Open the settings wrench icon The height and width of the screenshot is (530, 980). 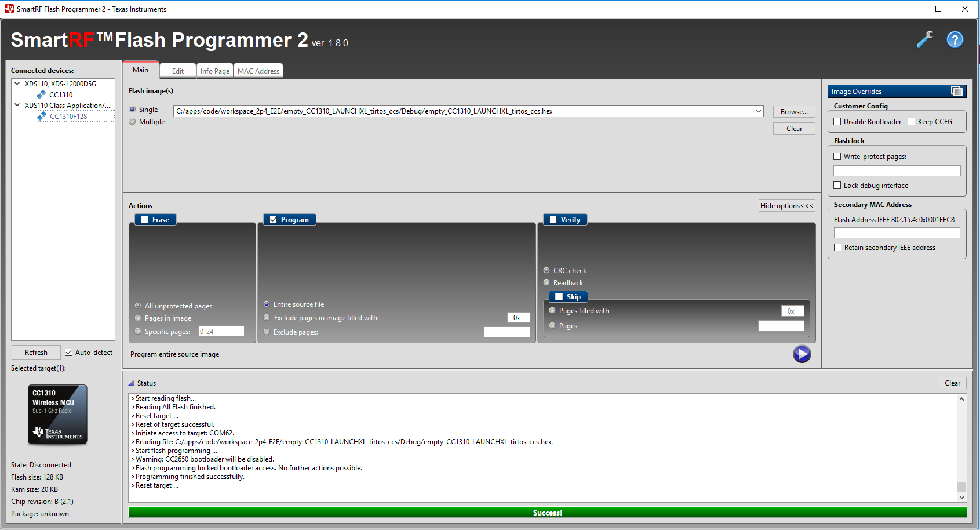[x=925, y=39]
